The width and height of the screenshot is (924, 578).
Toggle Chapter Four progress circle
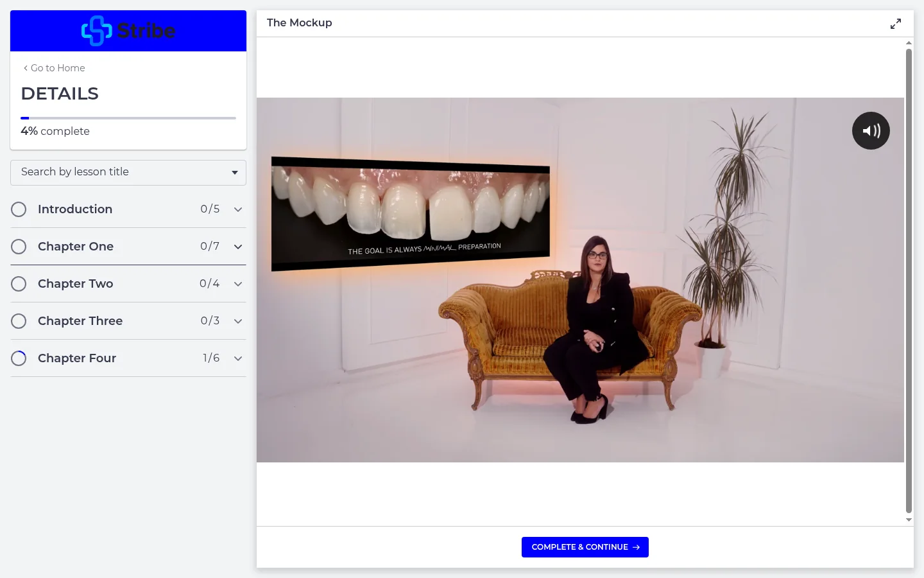coord(19,358)
